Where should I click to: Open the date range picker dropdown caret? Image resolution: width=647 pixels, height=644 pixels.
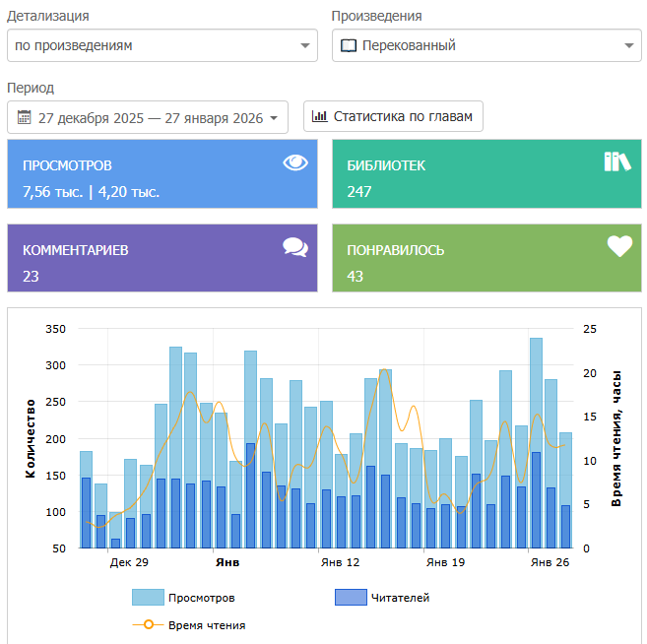(x=274, y=118)
